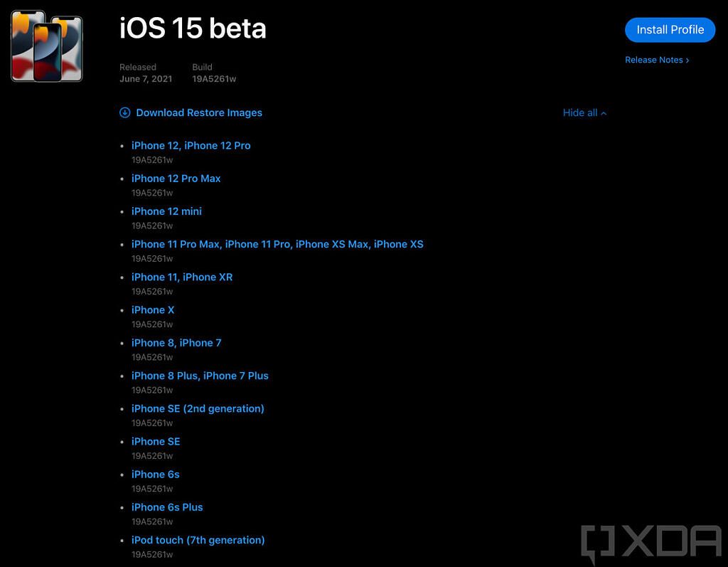Select the iPhone 11 Pro Max restore image
Screen dimensions: 728x567
(x=277, y=244)
